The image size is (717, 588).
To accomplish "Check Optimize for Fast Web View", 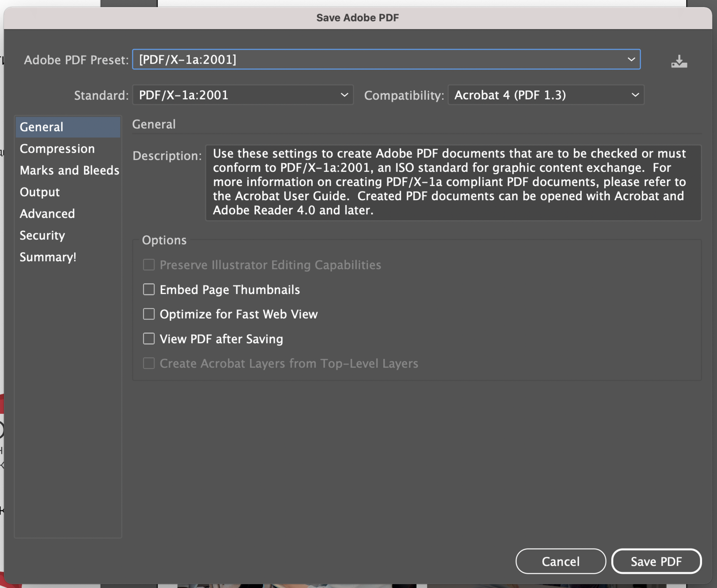I will pos(149,314).
